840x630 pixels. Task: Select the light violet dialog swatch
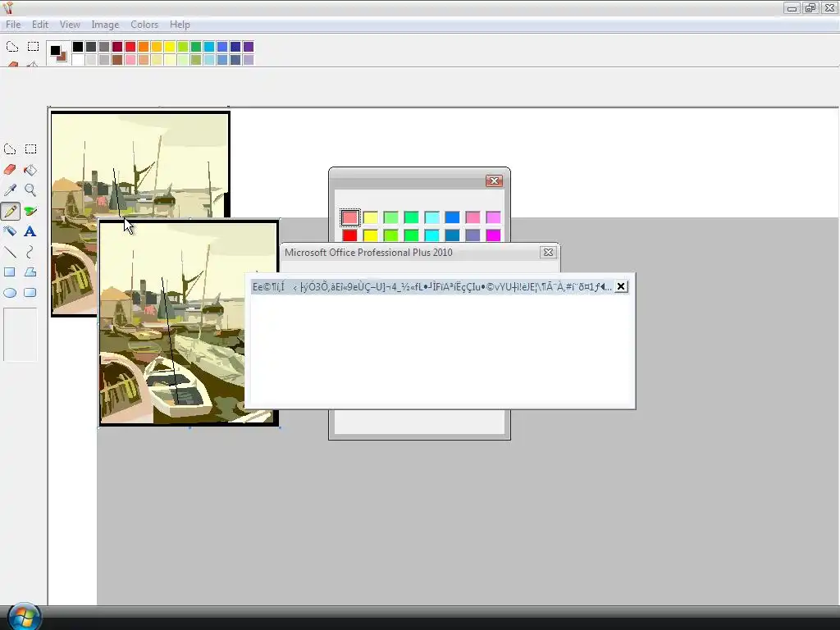(x=493, y=217)
